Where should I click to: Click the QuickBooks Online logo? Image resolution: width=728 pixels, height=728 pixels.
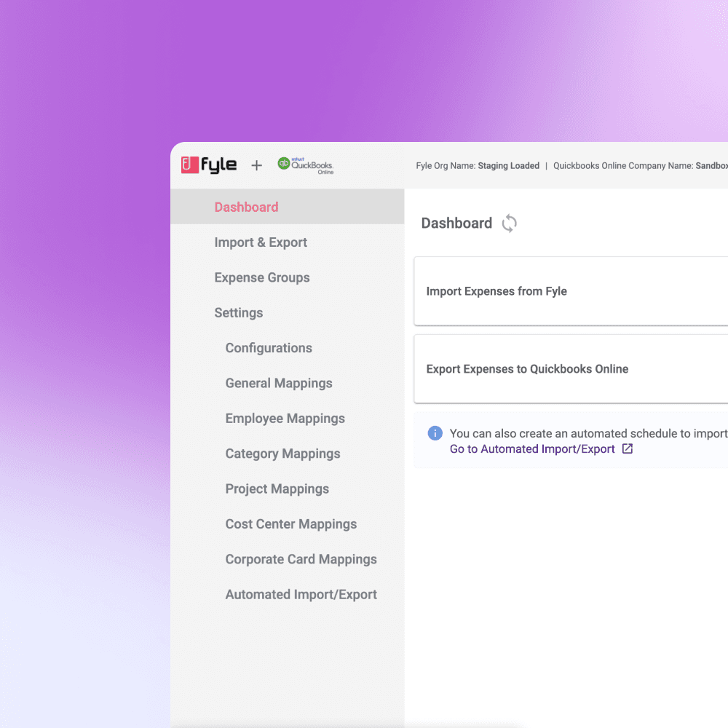tap(306, 165)
